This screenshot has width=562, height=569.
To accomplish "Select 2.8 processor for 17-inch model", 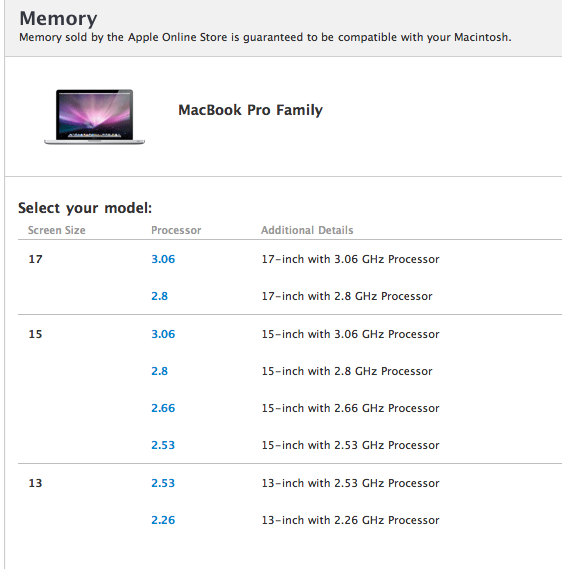I will click(x=159, y=296).
